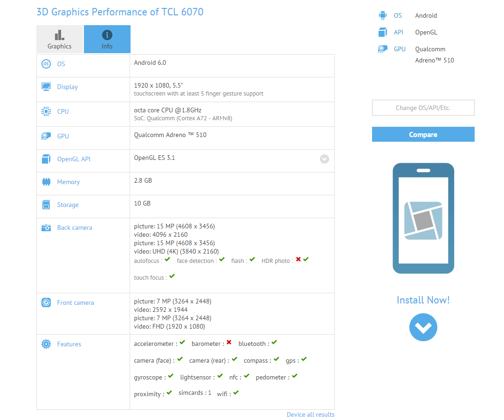Screen dimensions: 504x420
Task: Click the GPU icon in sidebar
Action: click(x=382, y=49)
